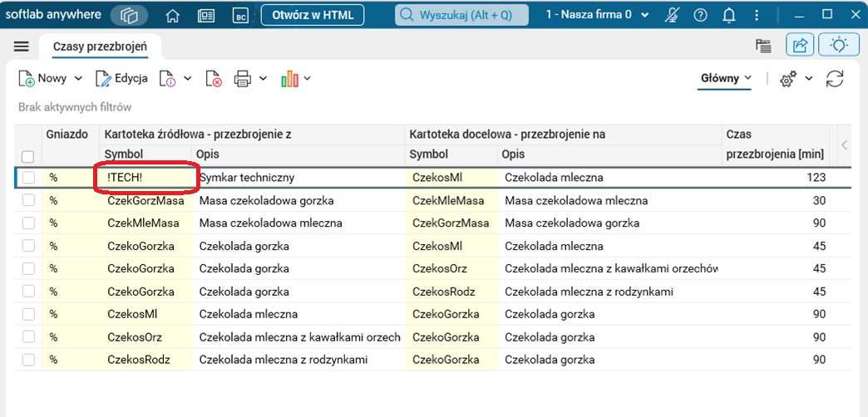The width and height of the screenshot is (868, 417).
Task: Click the delete record icon
Action: [x=214, y=79]
